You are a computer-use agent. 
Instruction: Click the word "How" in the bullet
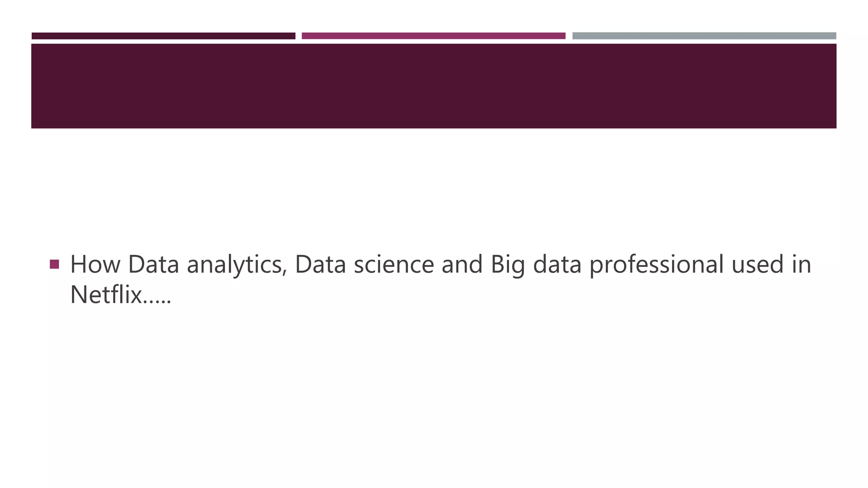[x=95, y=264]
